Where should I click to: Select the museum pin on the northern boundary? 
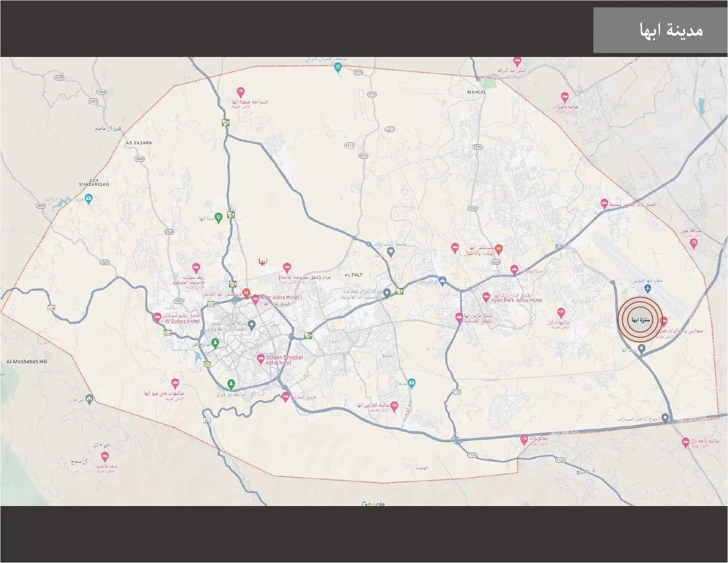click(338, 68)
